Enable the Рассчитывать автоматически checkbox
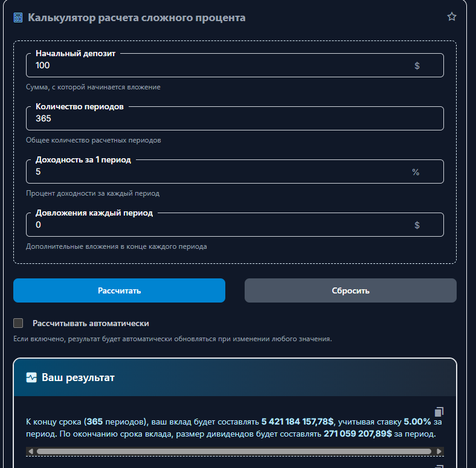 click(x=18, y=323)
